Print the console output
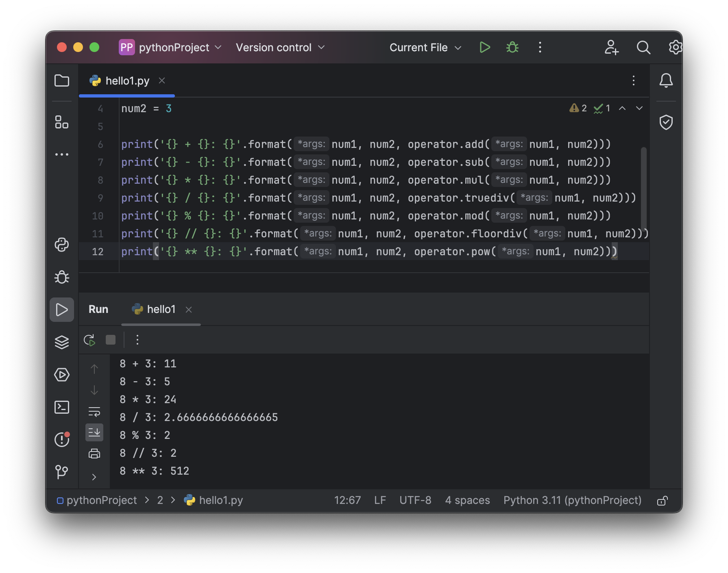 [x=94, y=454]
